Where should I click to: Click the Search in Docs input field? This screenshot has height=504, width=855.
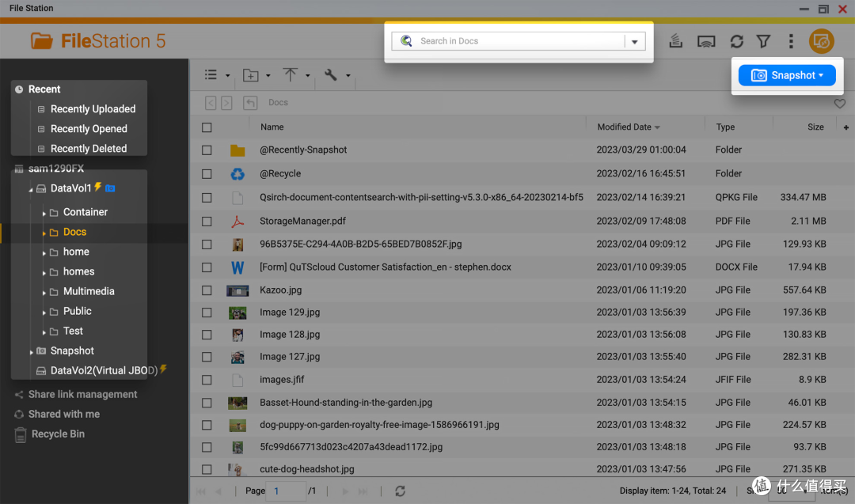point(518,41)
